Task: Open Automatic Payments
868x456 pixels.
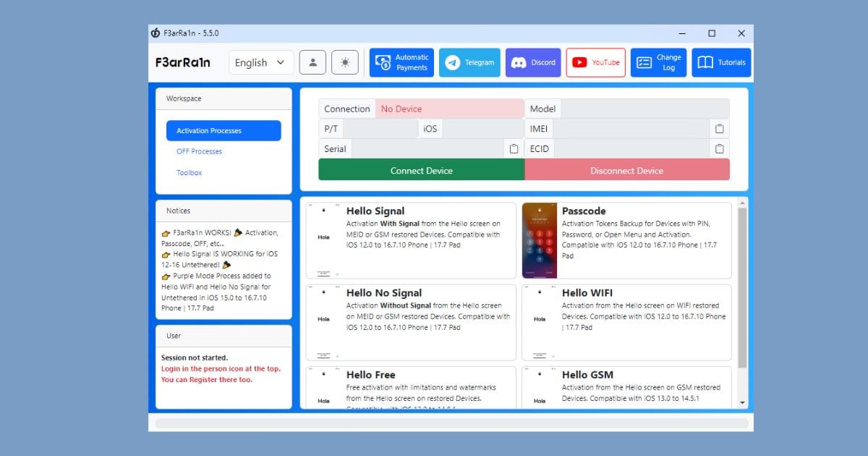Action: [401, 62]
